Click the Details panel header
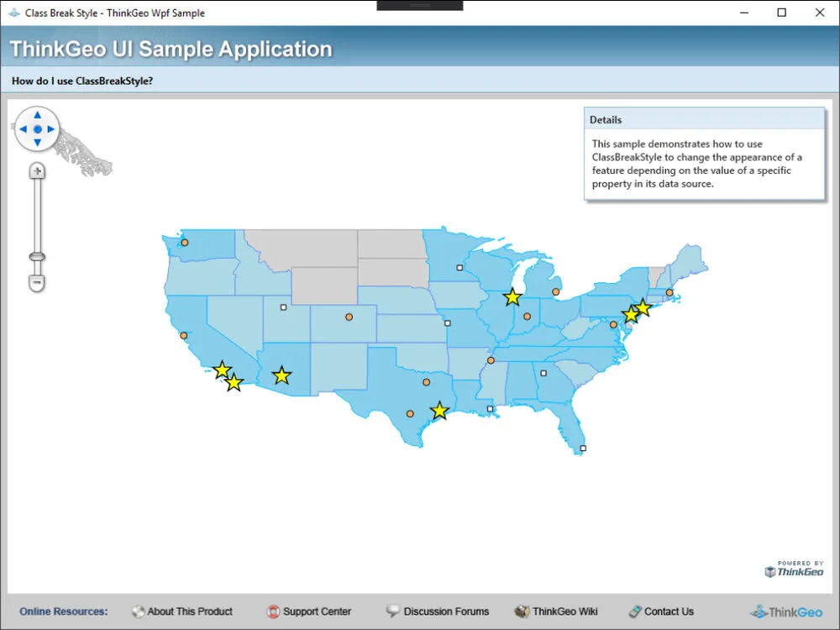Image resolution: width=840 pixels, height=630 pixels. coord(705,119)
